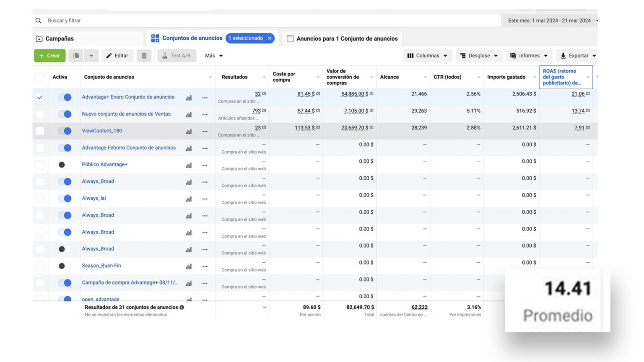Viewport: 644px width, 362px height.
Task: Open more options for Campaña de compra Advantage+
Action: (205, 283)
